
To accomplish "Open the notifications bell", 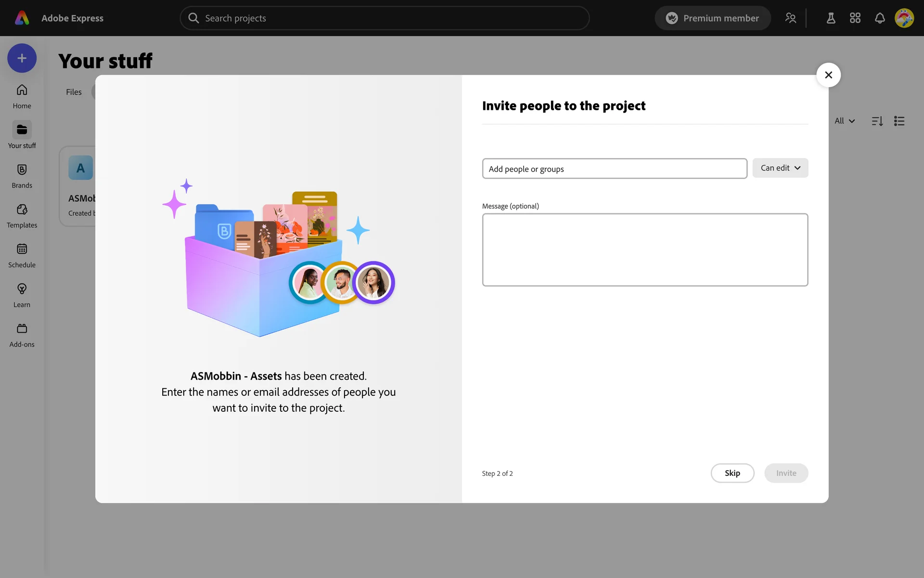I will tap(880, 18).
